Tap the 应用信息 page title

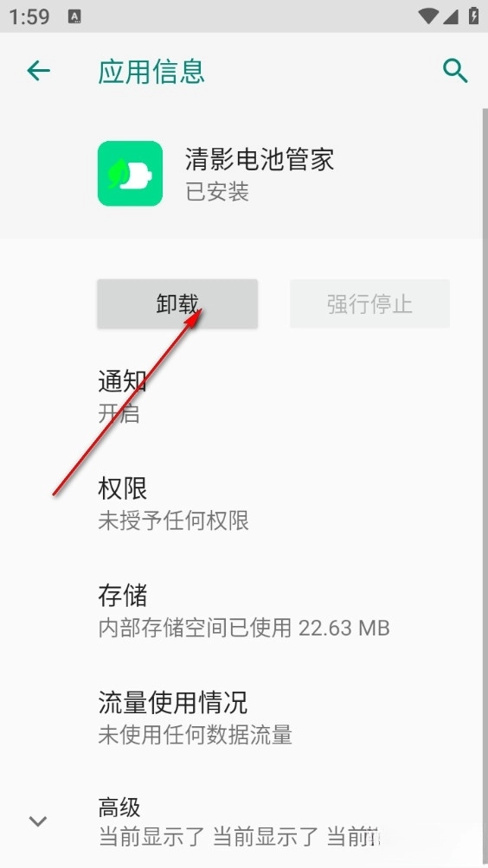pos(151,72)
